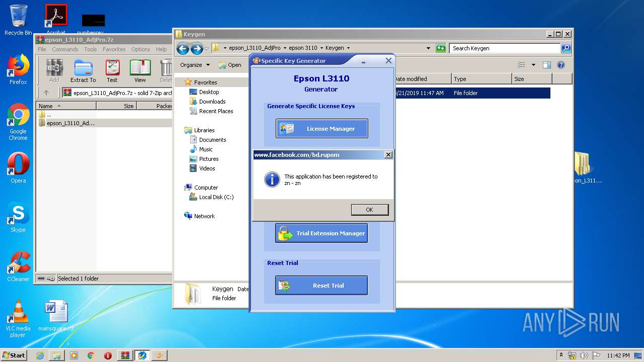644x362 pixels.
Task: Click the Reset Trial button
Action: [321, 286]
